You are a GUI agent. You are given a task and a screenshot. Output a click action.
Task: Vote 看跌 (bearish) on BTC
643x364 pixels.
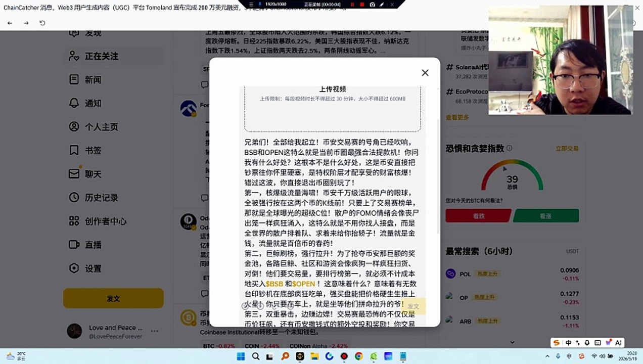tap(478, 216)
